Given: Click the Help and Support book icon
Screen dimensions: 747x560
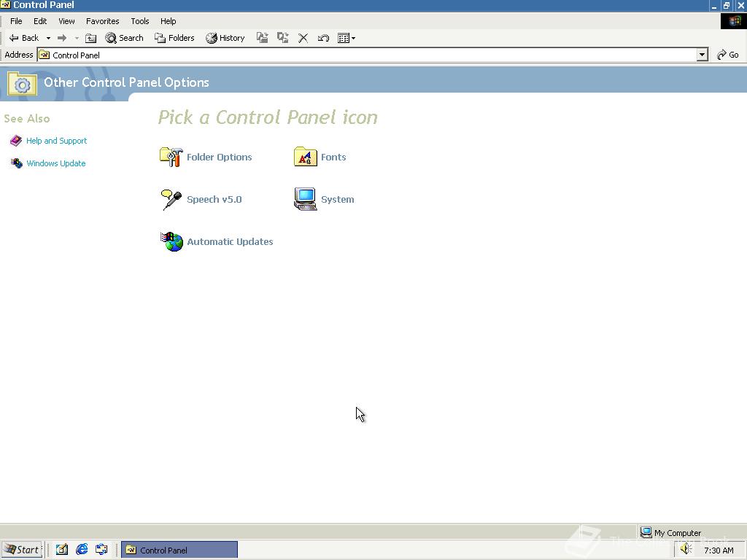Looking at the screenshot, I should [16, 141].
